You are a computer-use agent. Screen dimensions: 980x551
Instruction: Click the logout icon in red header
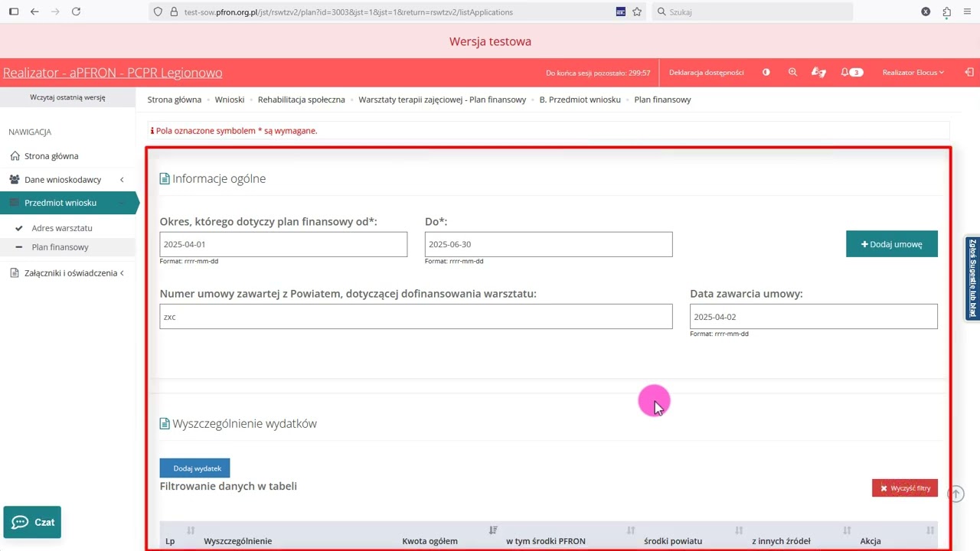[969, 73]
